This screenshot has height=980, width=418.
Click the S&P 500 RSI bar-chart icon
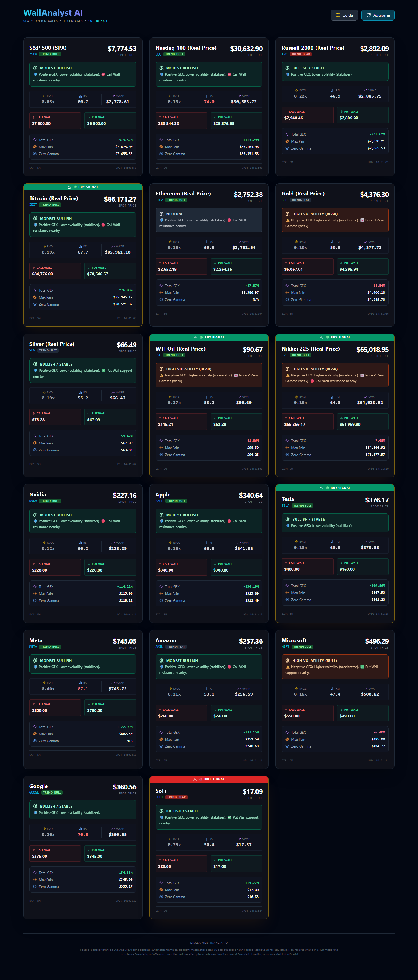(80, 96)
